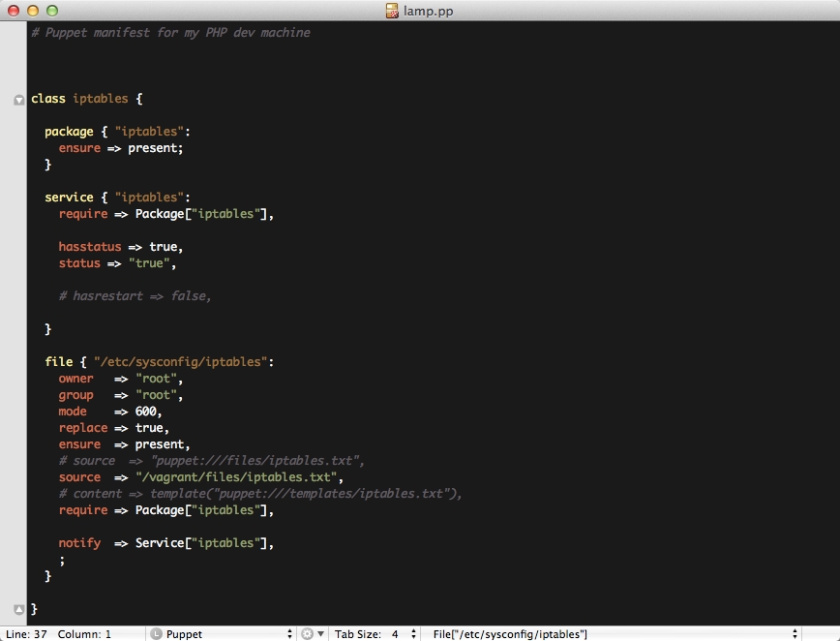Collapse the class iptables fold arrow
Viewport: 840px width, 641px height.
18,100
